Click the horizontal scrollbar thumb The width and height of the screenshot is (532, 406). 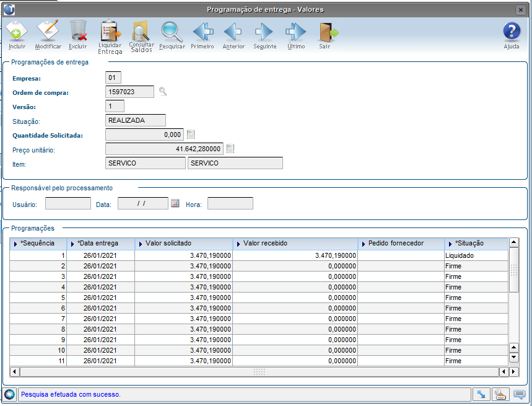259,372
